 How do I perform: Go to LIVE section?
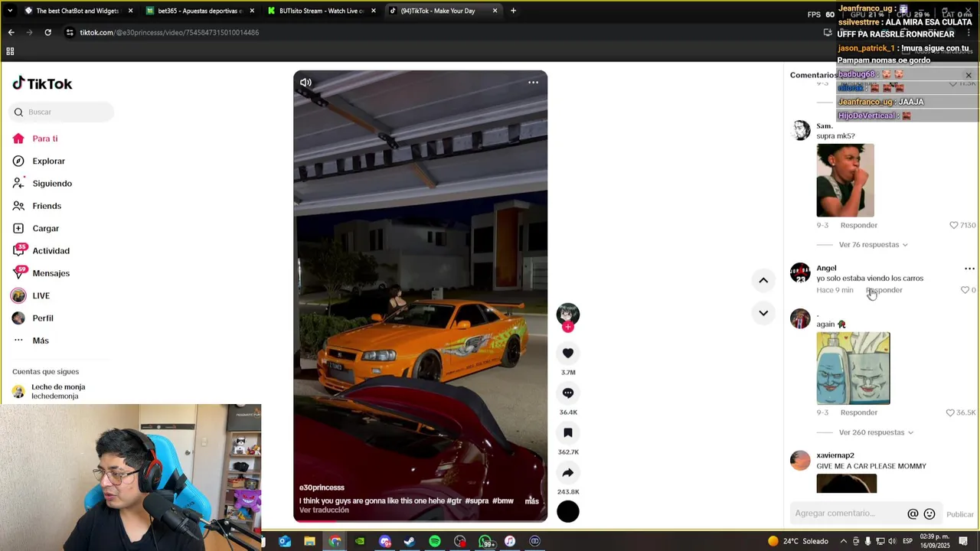[31, 295]
